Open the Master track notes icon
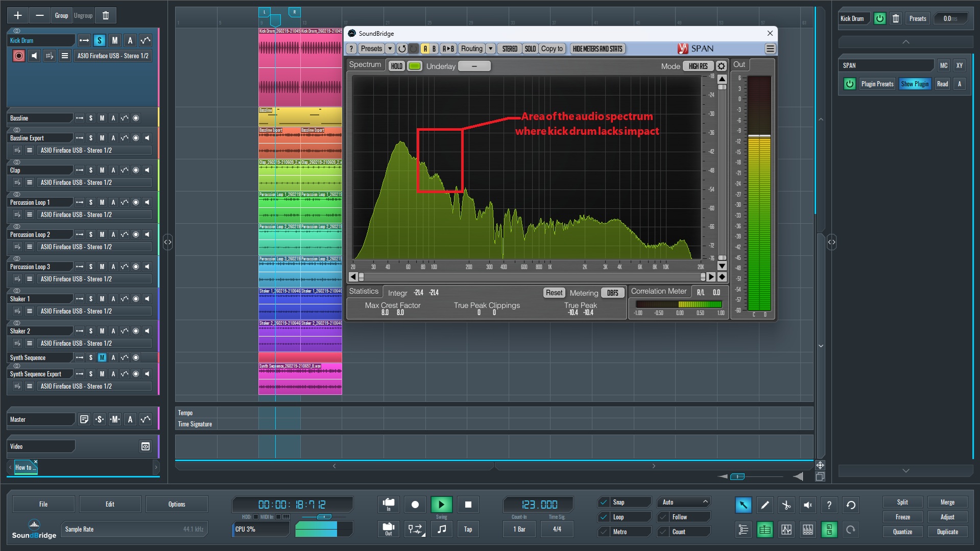 point(84,419)
